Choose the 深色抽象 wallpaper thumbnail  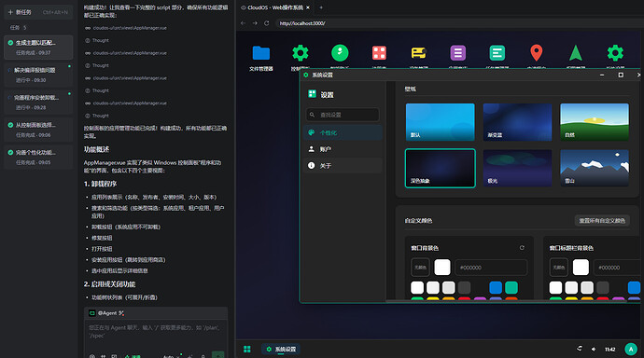point(440,168)
